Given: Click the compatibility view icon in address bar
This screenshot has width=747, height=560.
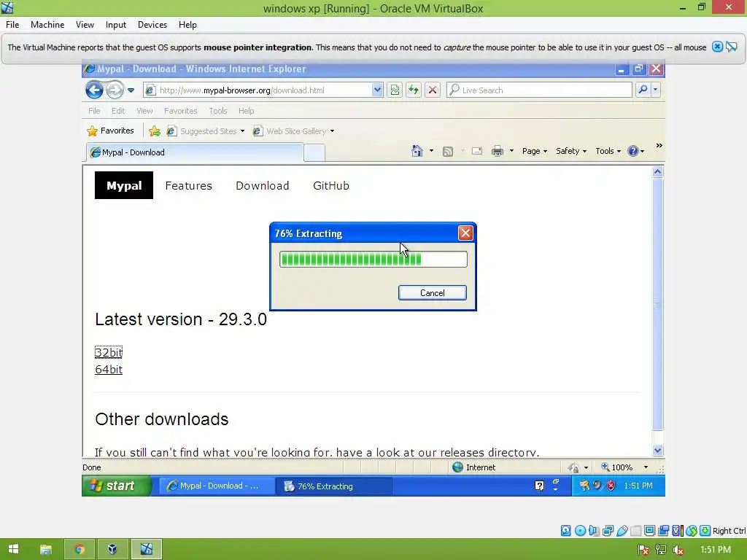Looking at the screenshot, I should click(395, 90).
